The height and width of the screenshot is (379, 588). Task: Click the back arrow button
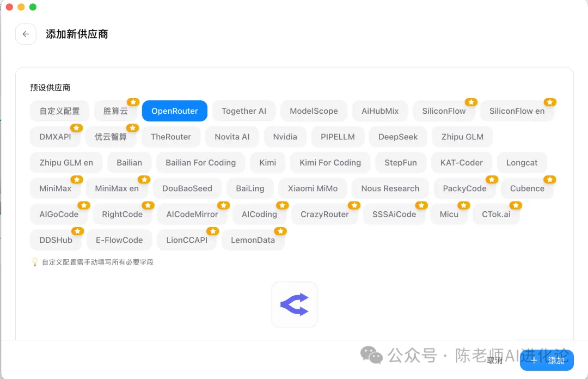(x=26, y=34)
